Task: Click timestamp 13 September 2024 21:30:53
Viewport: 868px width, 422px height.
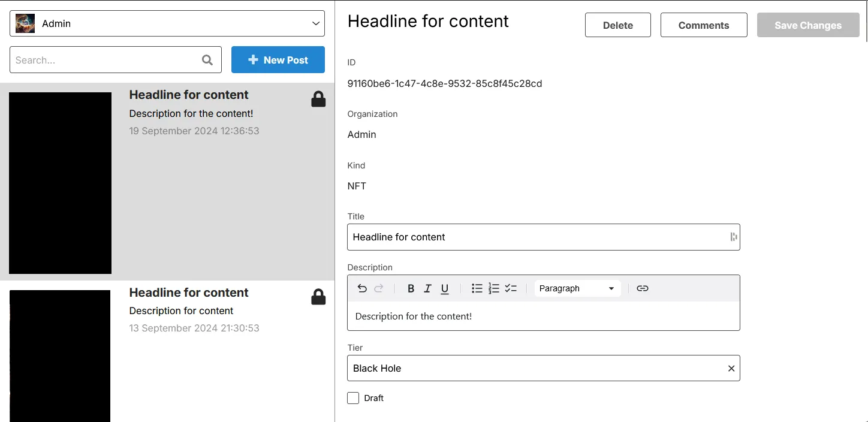Action: click(x=194, y=328)
